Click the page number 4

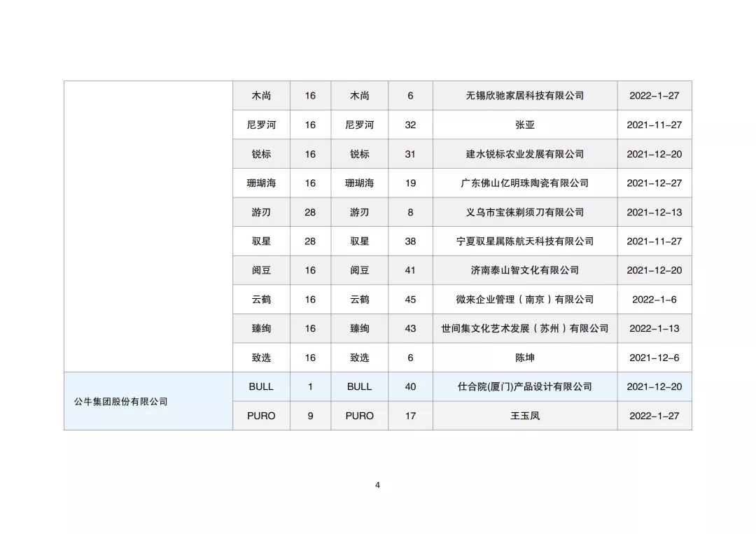377,485
